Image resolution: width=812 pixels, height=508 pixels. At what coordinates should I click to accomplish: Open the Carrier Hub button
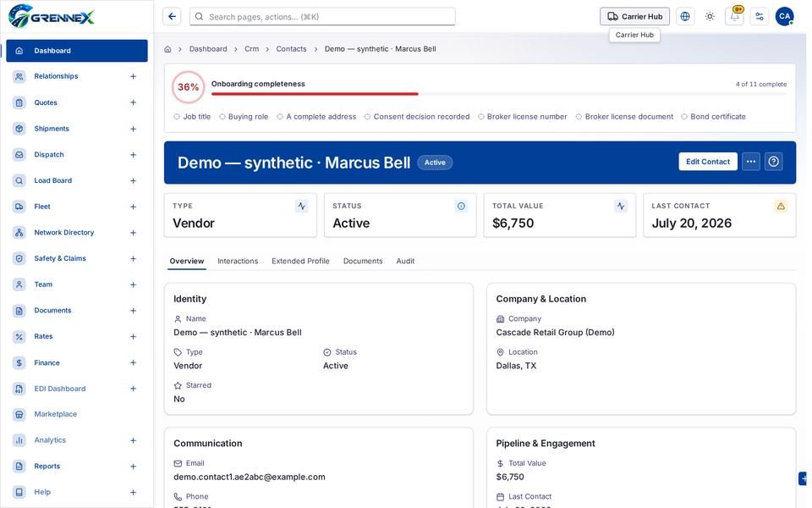(634, 17)
